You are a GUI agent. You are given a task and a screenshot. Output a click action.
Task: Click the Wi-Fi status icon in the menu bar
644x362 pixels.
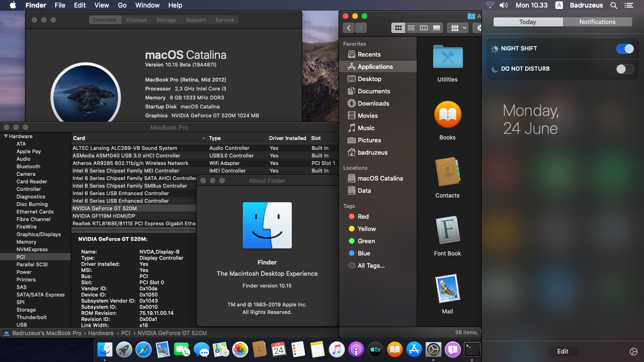pyautogui.click(x=490, y=5)
